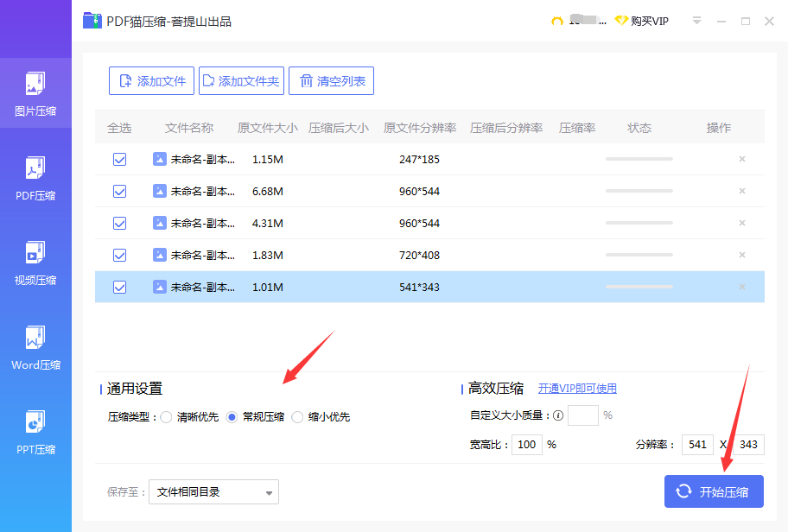Click the 自定义大小质量 percentage input field
The image size is (788, 532).
point(583,415)
